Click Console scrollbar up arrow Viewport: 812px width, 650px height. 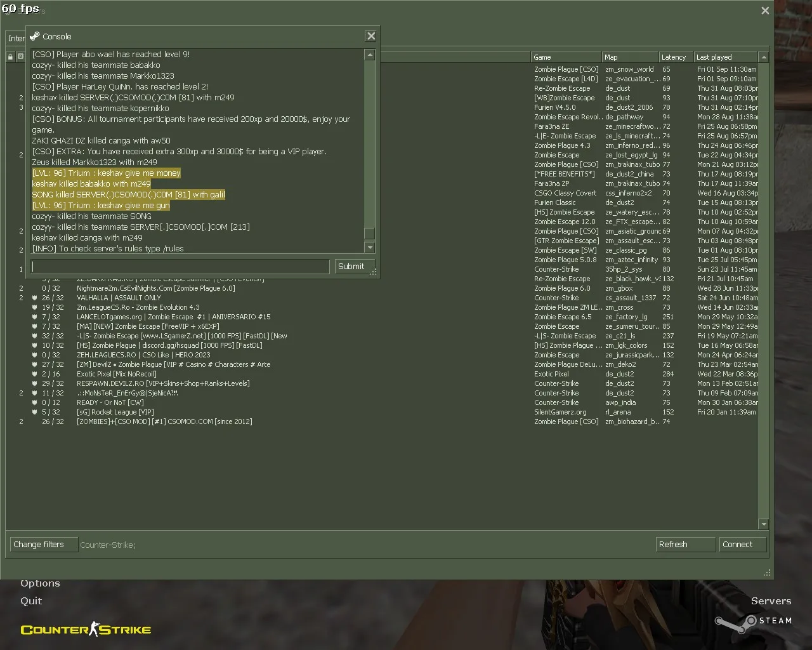tap(370, 55)
